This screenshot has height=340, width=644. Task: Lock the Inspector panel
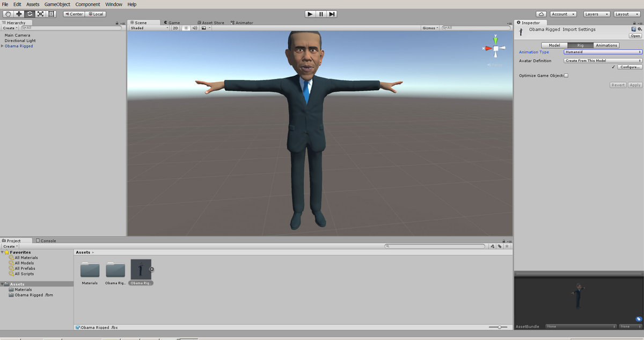[635, 23]
